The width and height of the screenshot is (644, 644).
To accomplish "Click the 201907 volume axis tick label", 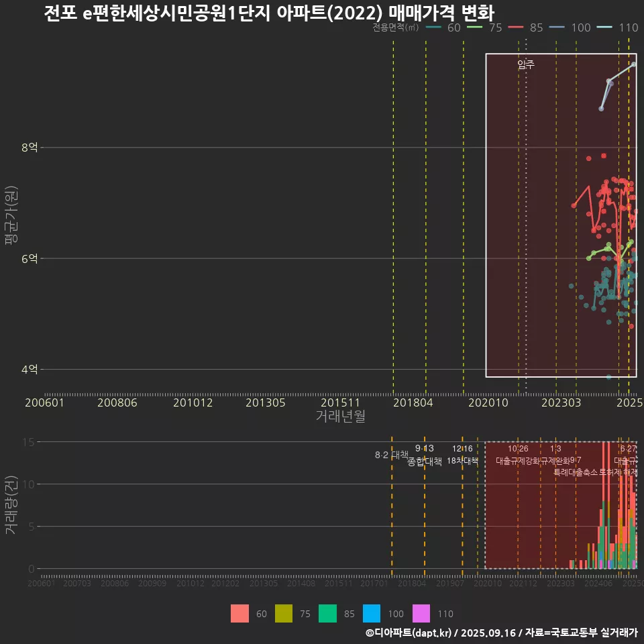I will pyautogui.click(x=449, y=583).
